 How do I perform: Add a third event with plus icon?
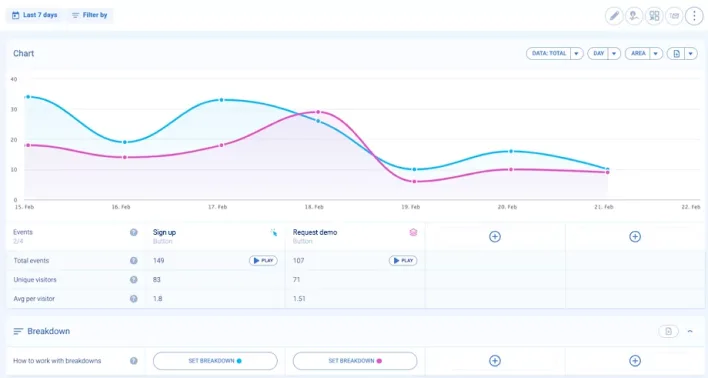[x=495, y=237]
